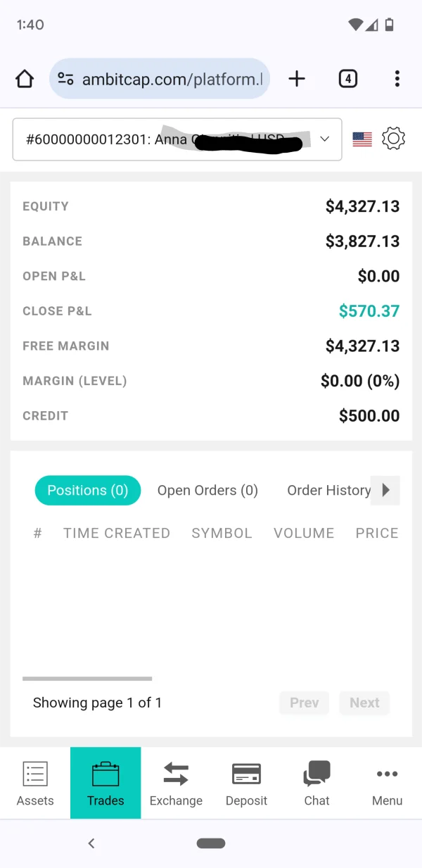Expand the account selector dropdown
This screenshot has height=868, width=422.
tap(324, 139)
